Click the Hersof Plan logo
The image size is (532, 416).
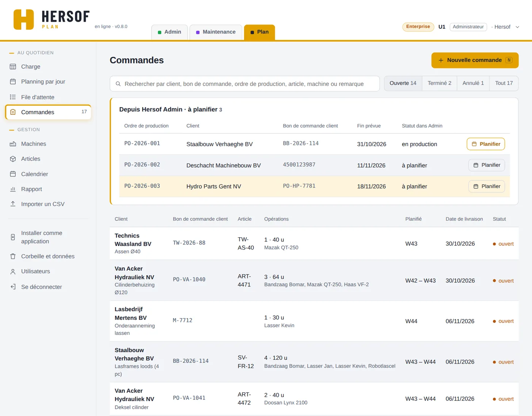coord(52,19)
